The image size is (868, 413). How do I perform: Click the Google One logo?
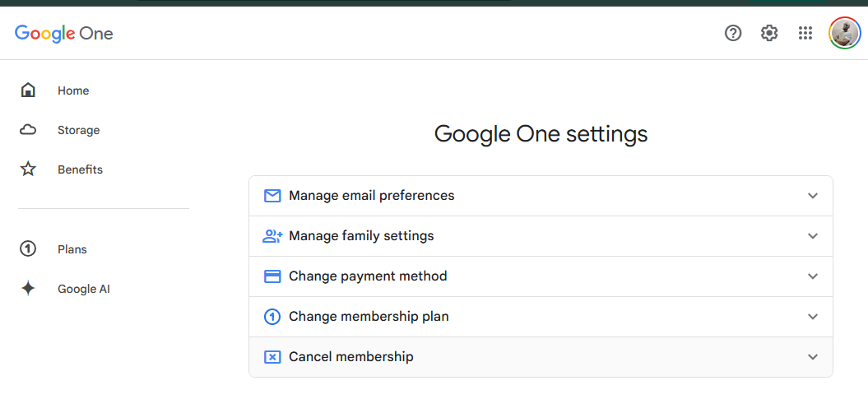click(x=64, y=33)
